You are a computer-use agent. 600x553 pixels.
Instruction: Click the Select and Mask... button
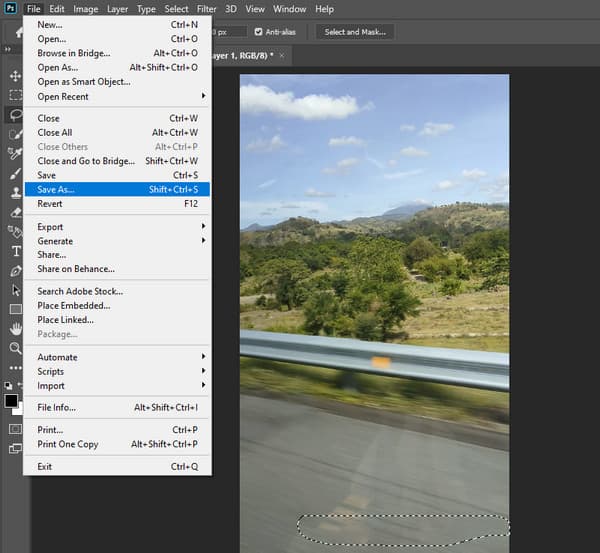pyautogui.click(x=355, y=32)
